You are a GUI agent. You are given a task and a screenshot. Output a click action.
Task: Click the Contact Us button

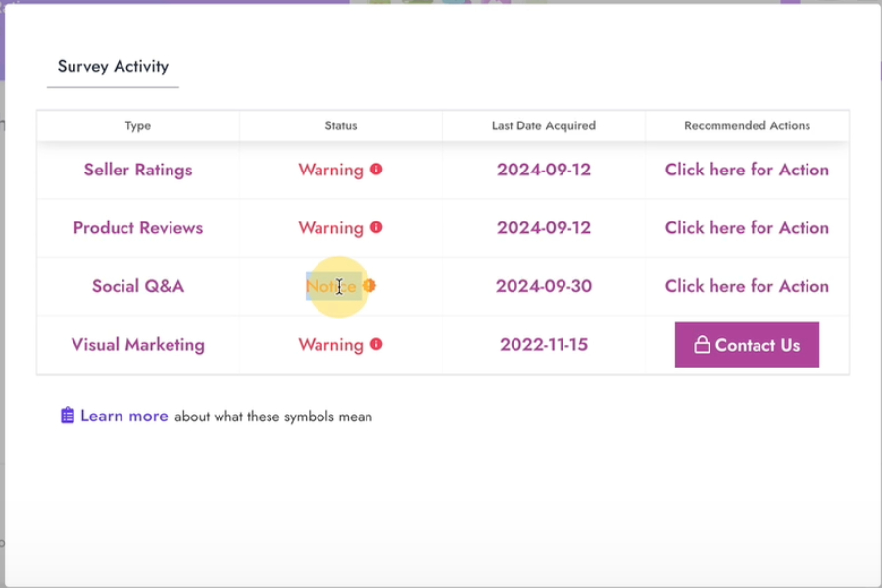click(x=747, y=345)
